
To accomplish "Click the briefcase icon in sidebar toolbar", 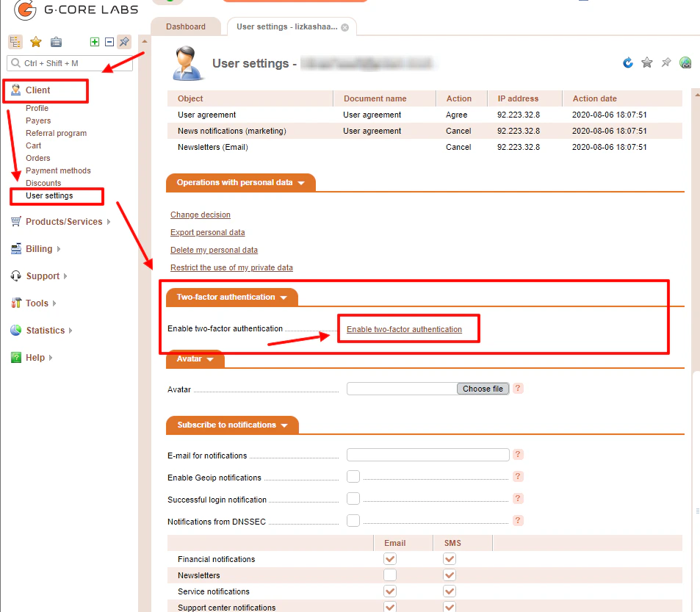I will 57,42.
